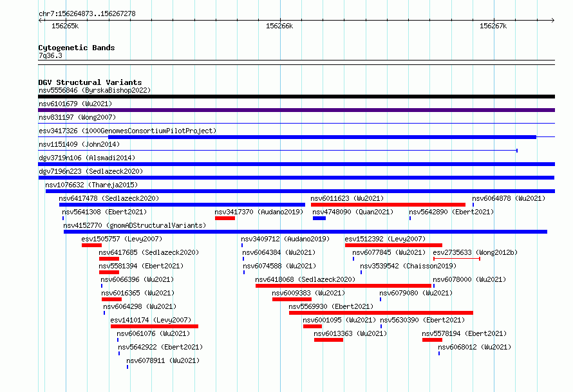Click the 156266k ruler position label
573x392 pixels.
[279, 26]
